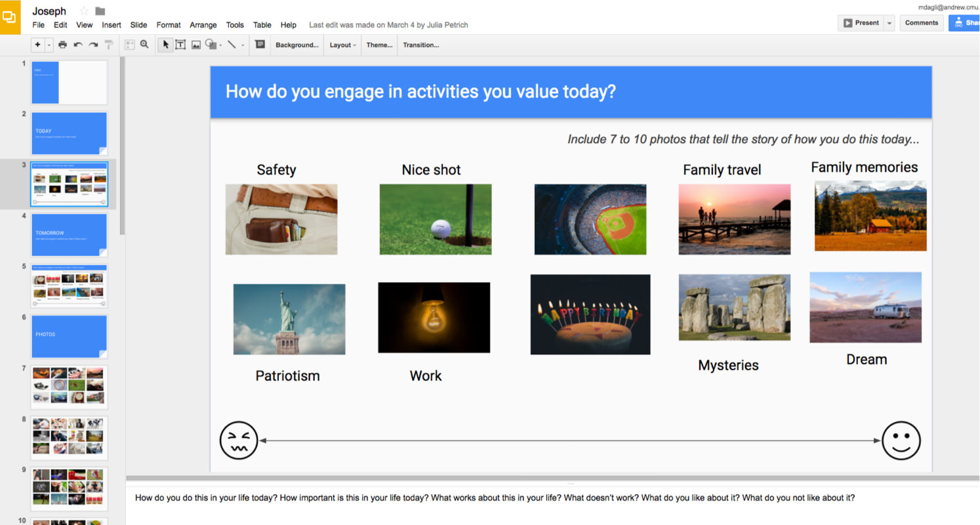Click the blue Share button
The image size is (980, 525).
(964, 23)
